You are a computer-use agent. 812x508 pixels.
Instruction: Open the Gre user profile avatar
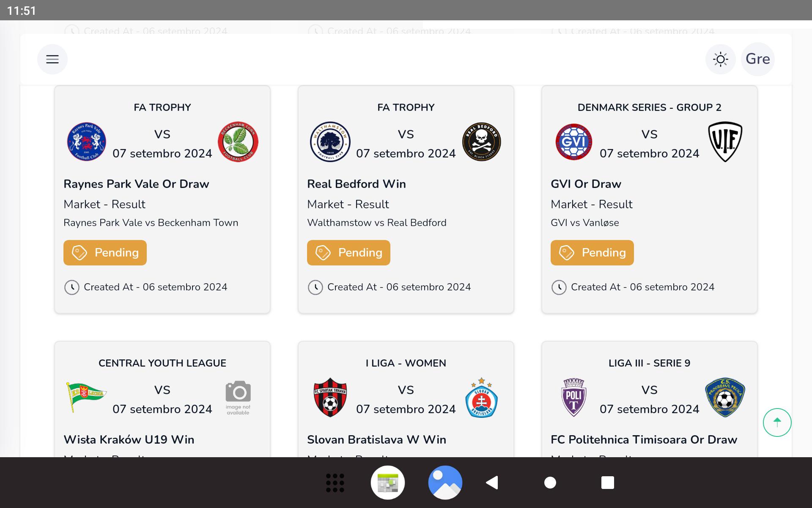click(758, 59)
